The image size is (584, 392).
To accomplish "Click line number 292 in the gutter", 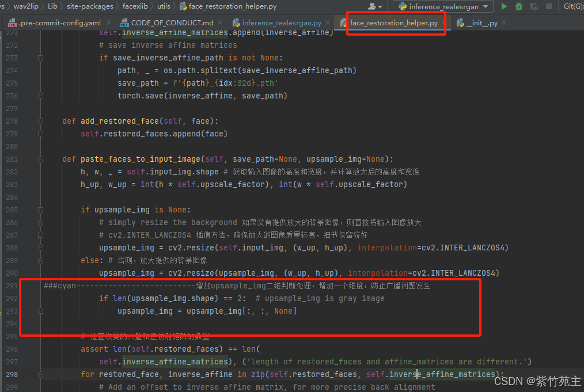I will (12, 298).
